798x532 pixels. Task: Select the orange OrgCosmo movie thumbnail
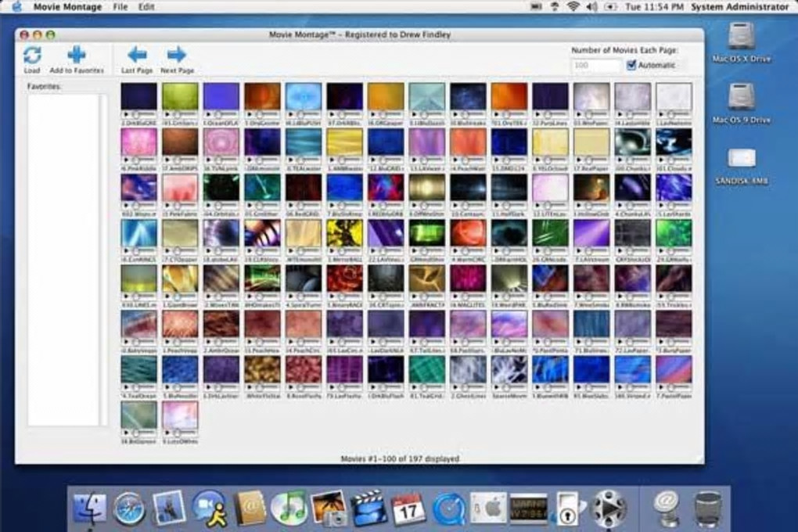(262, 96)
